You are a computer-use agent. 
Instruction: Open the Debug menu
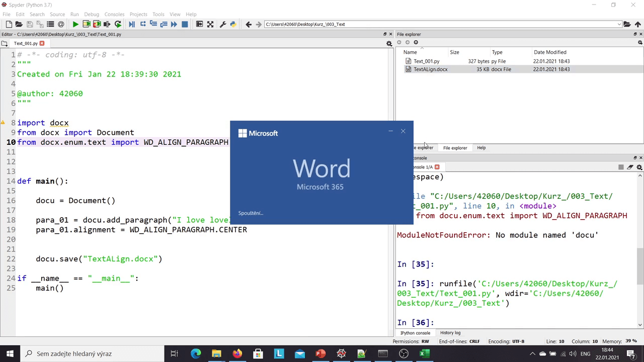[92, 14]
